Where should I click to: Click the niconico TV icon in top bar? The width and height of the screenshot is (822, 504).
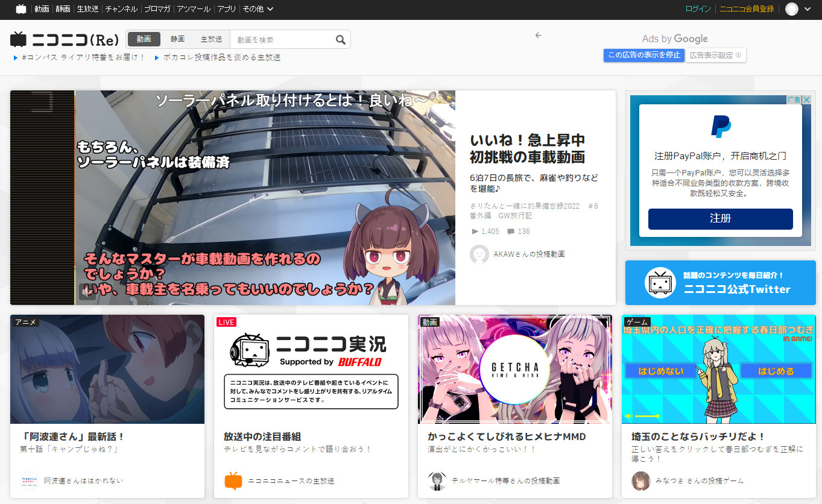click(x=21, y=9)
